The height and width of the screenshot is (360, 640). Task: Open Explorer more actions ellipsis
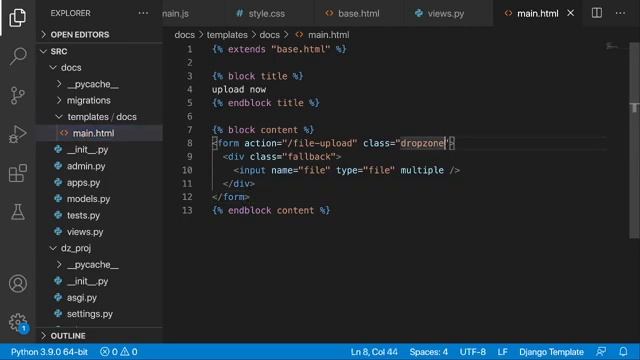point(143,13)
